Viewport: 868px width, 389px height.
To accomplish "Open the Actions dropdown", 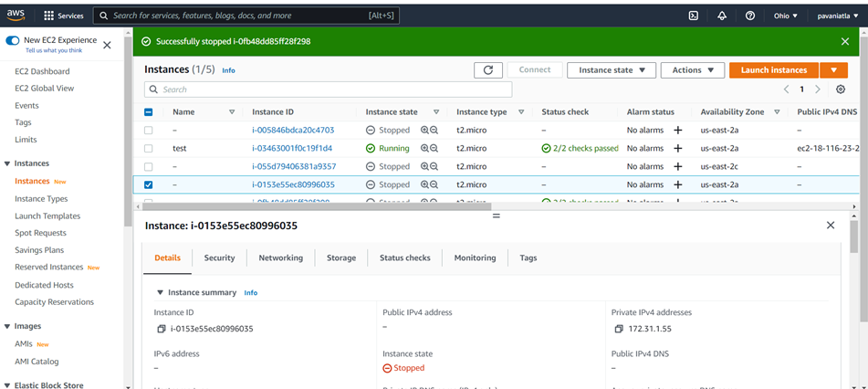I will (x=693, y=69).
